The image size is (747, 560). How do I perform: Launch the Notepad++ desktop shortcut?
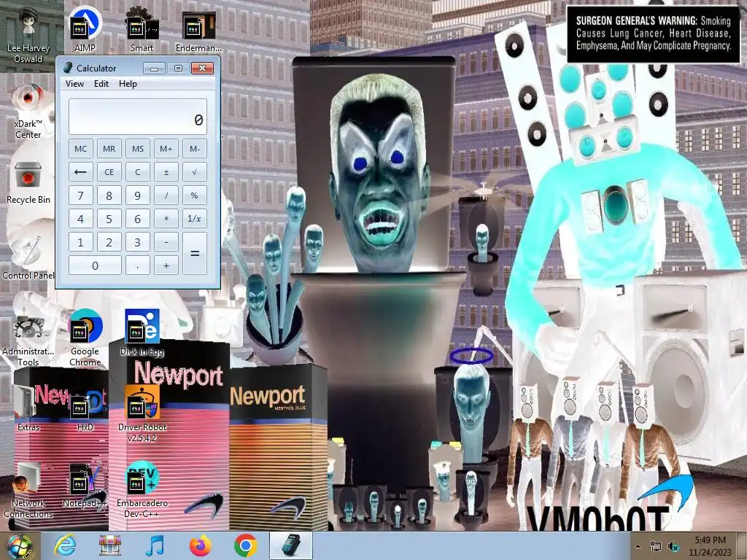[x=85, y=486]
